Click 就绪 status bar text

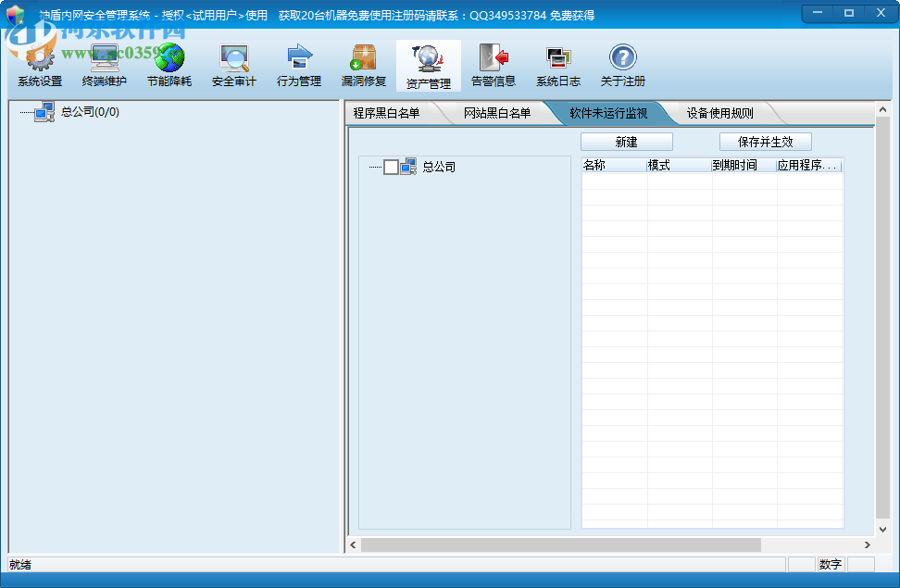pos(20,565)
